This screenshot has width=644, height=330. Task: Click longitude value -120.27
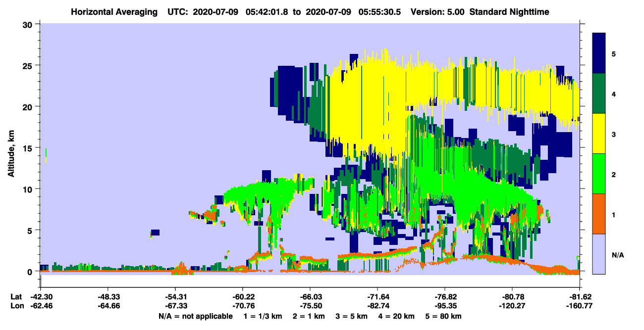(x=512, y=306)
